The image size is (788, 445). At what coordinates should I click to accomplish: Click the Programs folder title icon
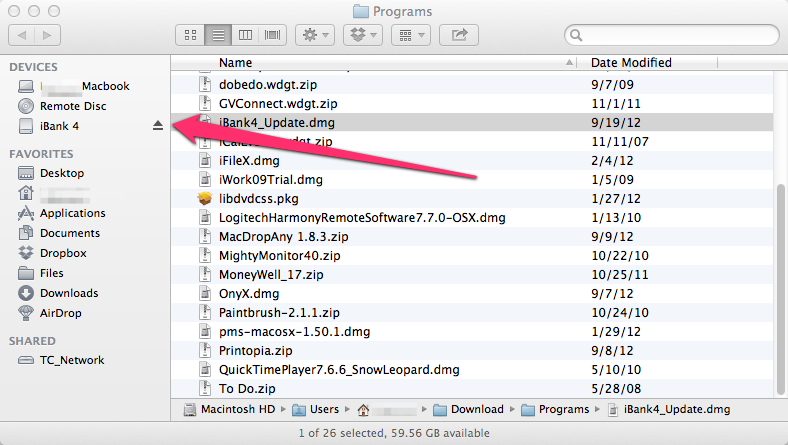pyautogui.click(x=360, y=11)
